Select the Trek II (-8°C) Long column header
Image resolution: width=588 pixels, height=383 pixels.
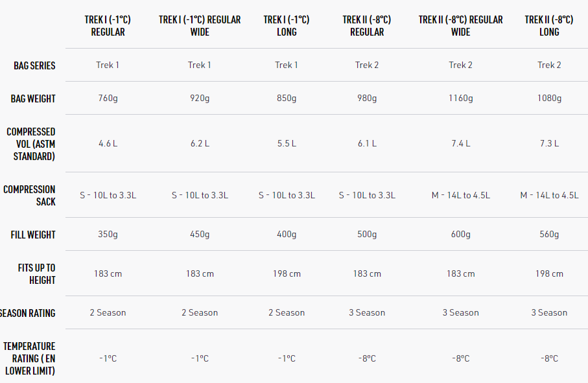(x=549, y=26)
